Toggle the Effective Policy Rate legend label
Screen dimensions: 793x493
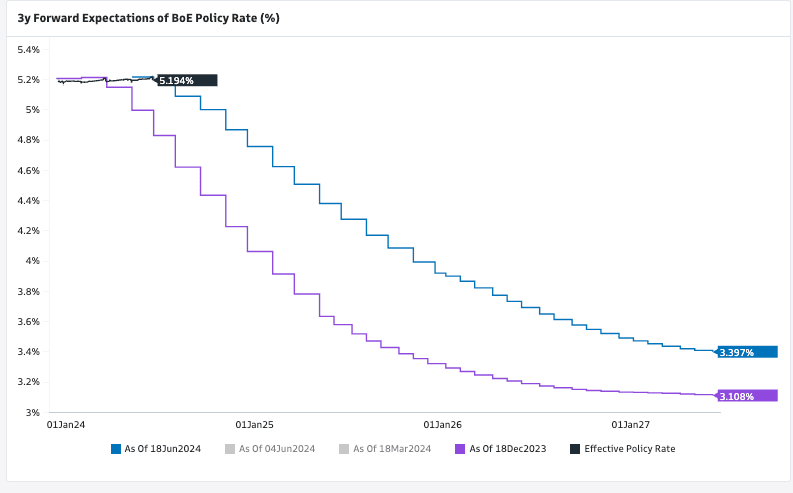coord(629,449)
